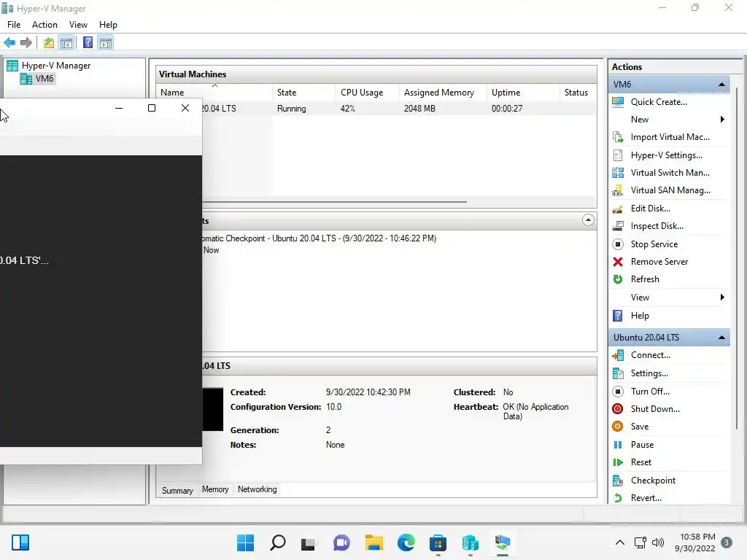Click the green Revert icon

click(x=618, y=498)
